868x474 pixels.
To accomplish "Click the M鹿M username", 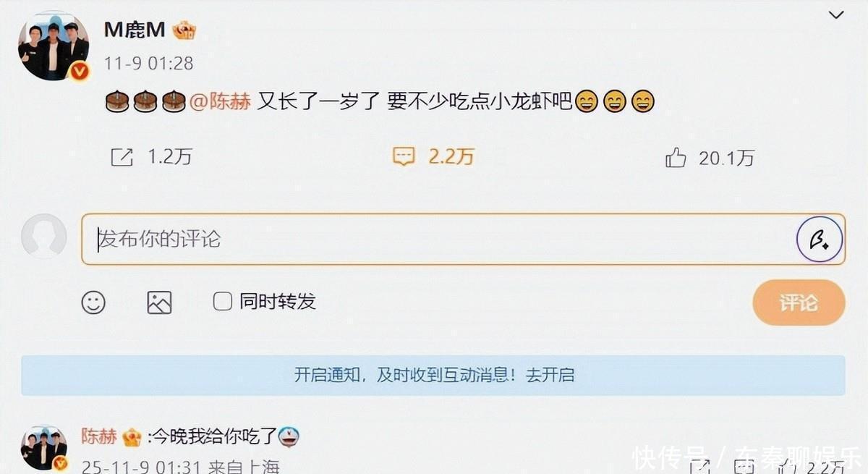I will pos(135,29).
